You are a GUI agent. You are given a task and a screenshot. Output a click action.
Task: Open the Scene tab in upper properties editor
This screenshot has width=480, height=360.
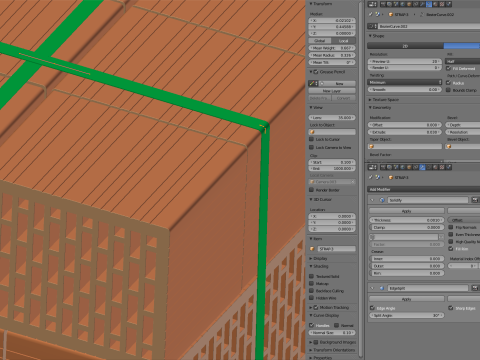[396, 4]
